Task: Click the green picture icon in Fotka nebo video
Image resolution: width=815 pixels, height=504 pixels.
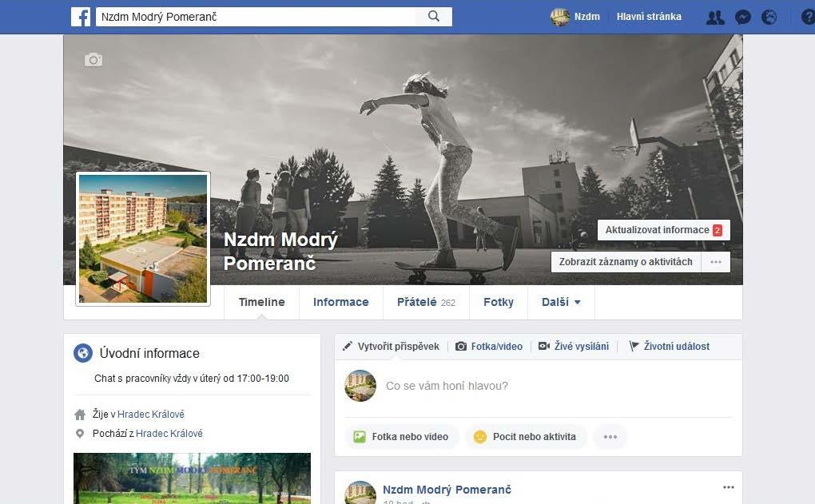Action: click(360, 436)
